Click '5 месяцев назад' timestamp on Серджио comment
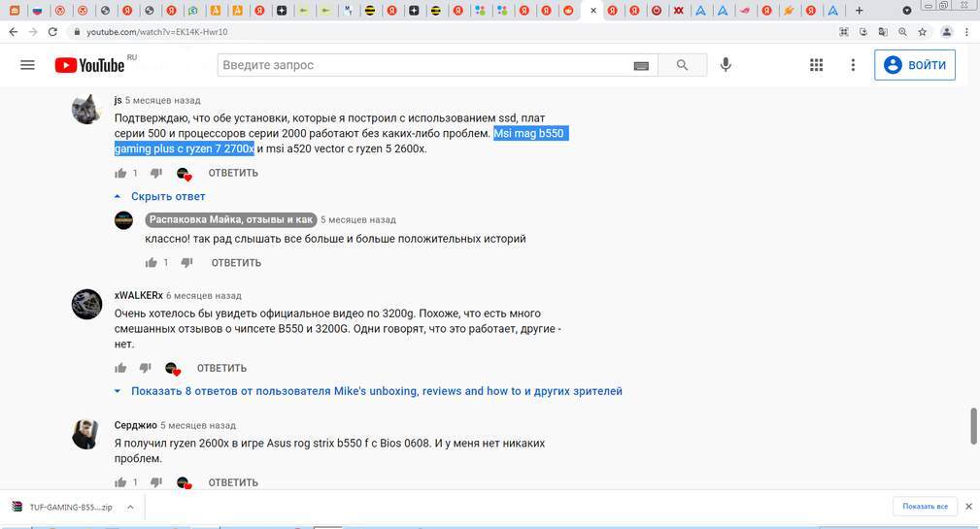The image size is (980, 529). [198, 425]
